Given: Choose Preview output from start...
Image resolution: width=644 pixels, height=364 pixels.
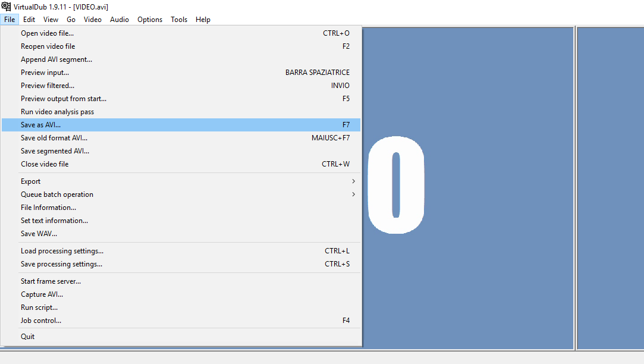Looking at the screenshot, I should 181,99.
